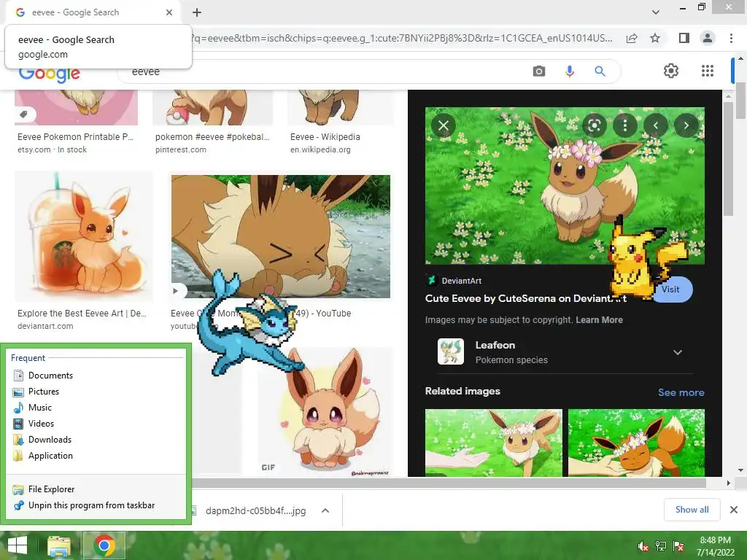The height and width of the screenshot is (560, 747).
Task: Open related image of Eevee with hand
Action: (x=494, y=443)
